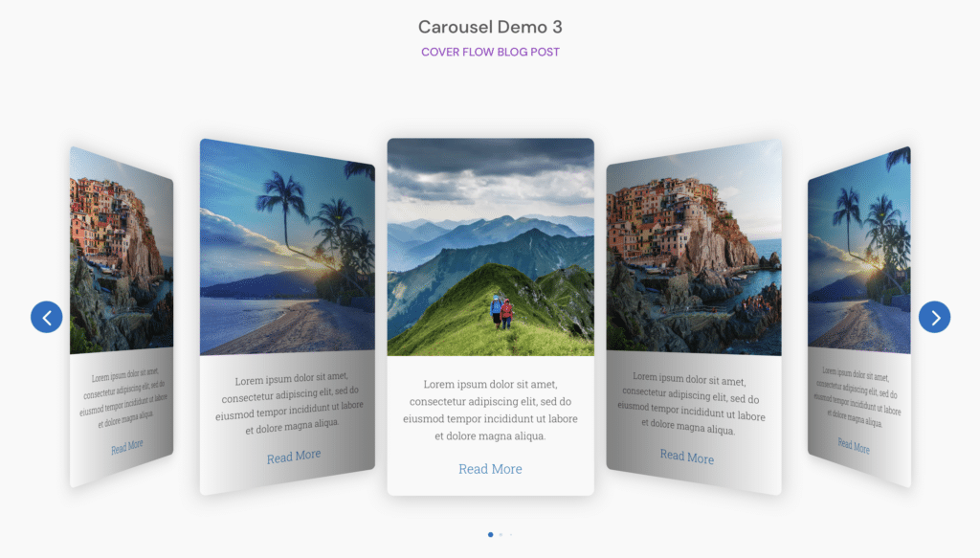
Task: Open Read More on the large coastal village card
Action: [686, 457]
